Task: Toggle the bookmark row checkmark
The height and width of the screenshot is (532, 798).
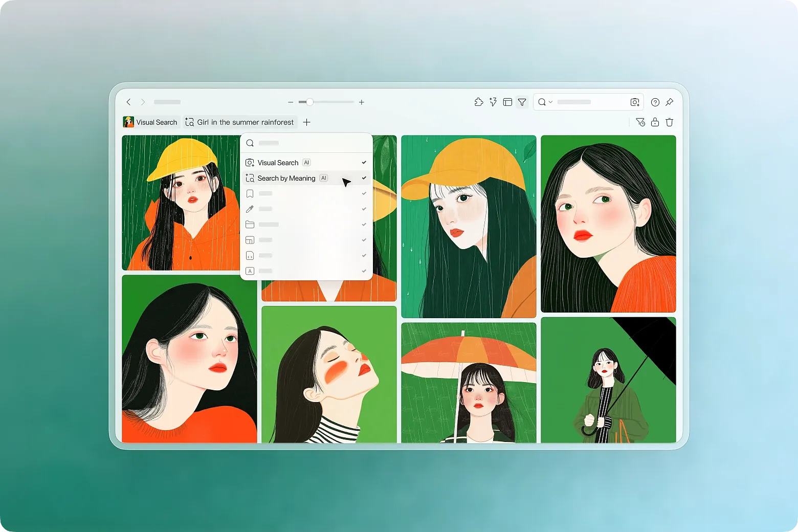Action: [x=364, y=193]
